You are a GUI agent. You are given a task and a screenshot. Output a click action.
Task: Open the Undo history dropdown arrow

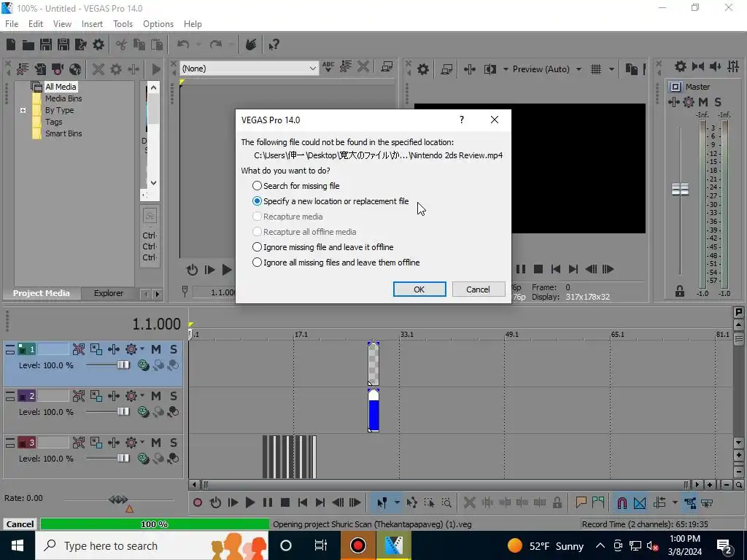pos(198,44)
